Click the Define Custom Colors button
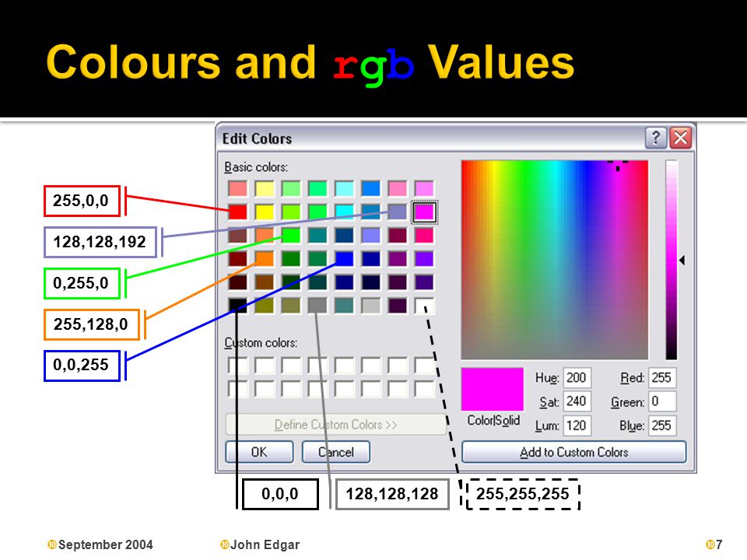 tap(336, 425)
